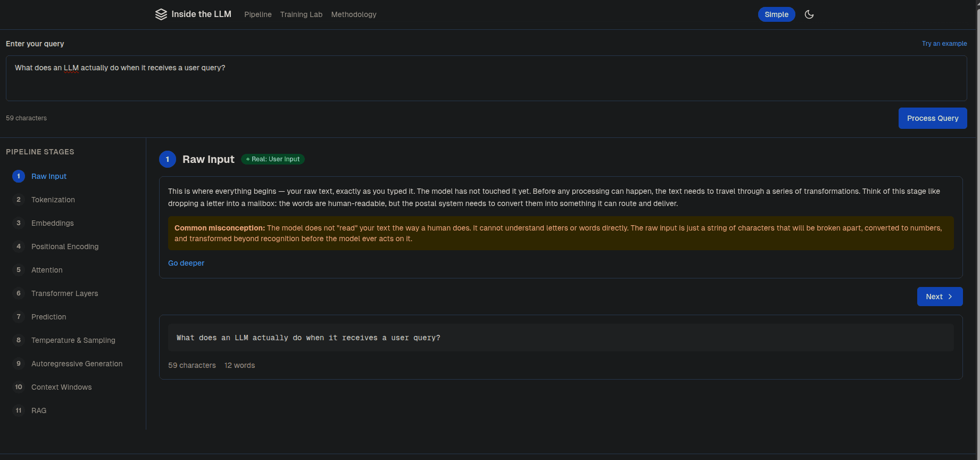Viewport: 980px width, 460px height.
Task: Click the '12 words' count text
Action: (239, 365)
